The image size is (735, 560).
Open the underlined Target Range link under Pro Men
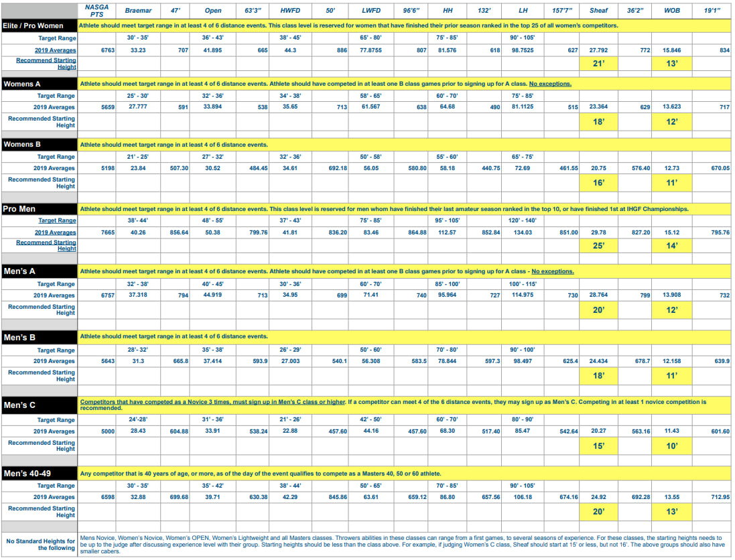(57, 220)
